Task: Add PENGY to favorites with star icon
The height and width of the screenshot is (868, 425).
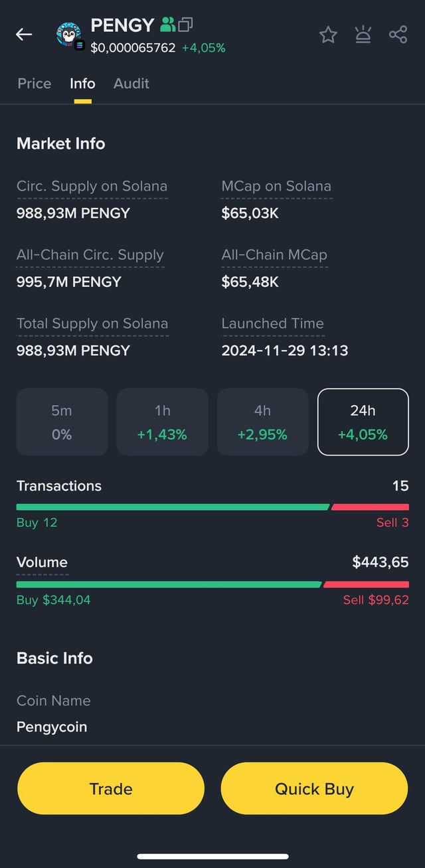Action: click(x=328, y=35)
